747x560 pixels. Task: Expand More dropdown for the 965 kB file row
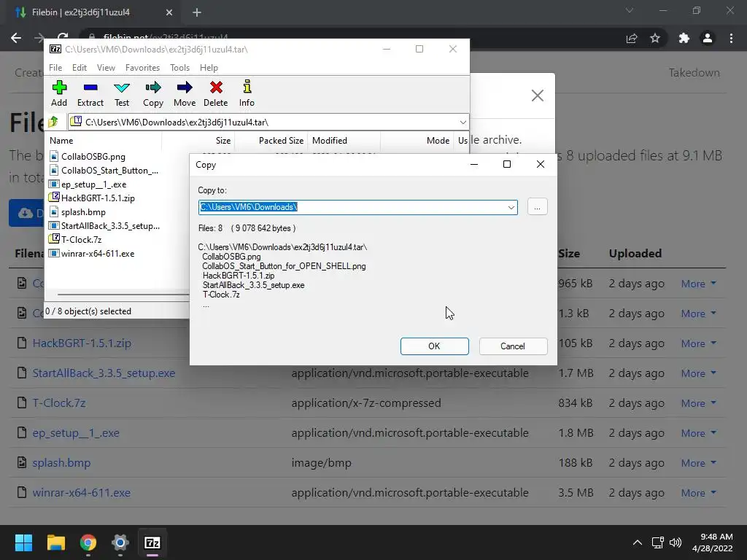pyautogui.click(x=698, y=284)
